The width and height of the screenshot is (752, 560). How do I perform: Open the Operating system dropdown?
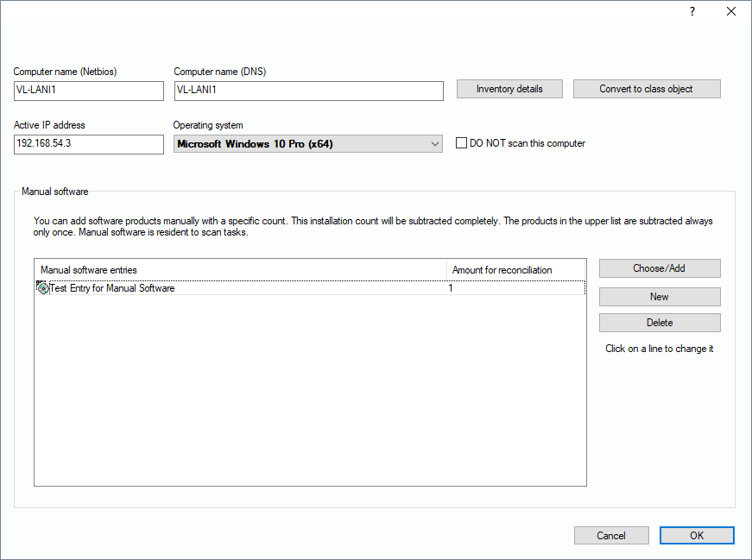[308, 144]
